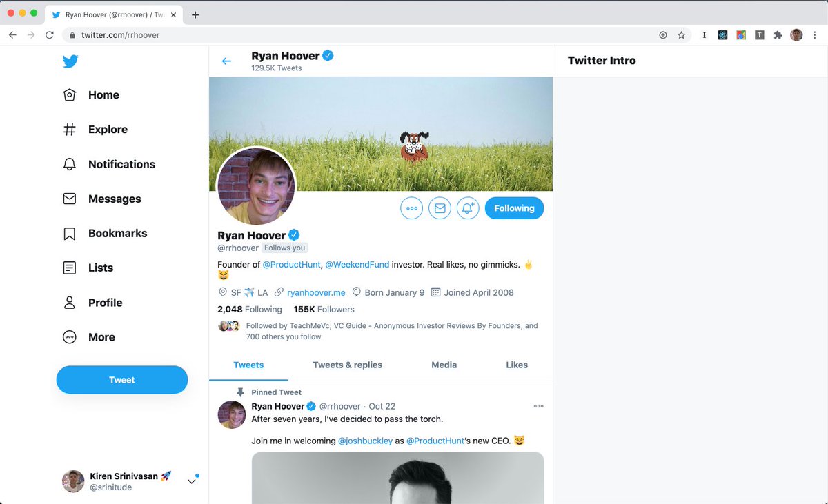
Task: Open the I extension icon
Action: (x=704, y=35)
